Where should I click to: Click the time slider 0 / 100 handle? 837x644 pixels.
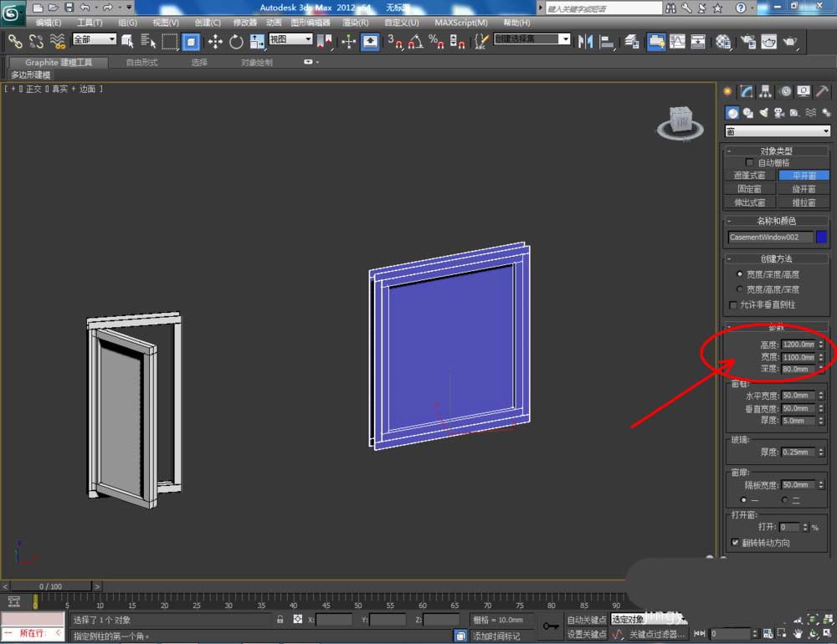pos(51,585)
